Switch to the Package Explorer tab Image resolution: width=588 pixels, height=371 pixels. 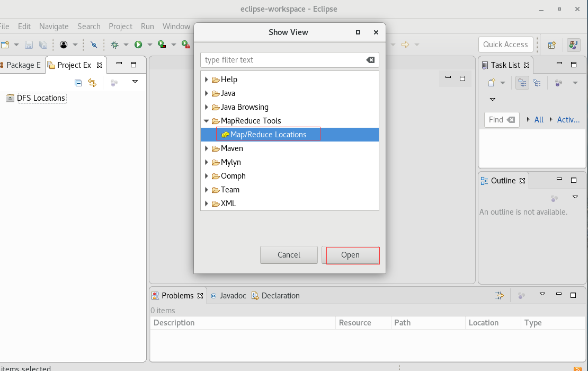[x=22, y=65]
